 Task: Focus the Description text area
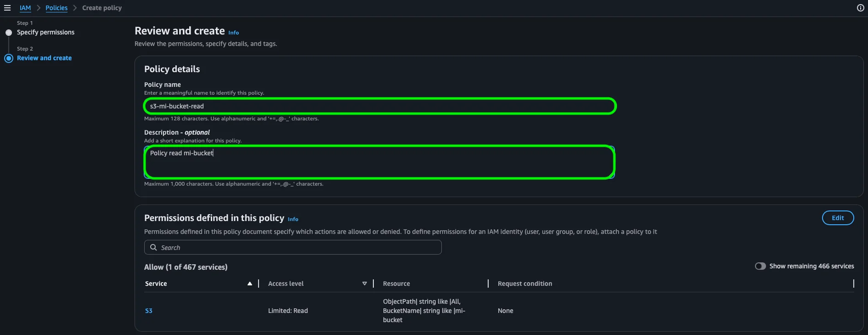379,162
